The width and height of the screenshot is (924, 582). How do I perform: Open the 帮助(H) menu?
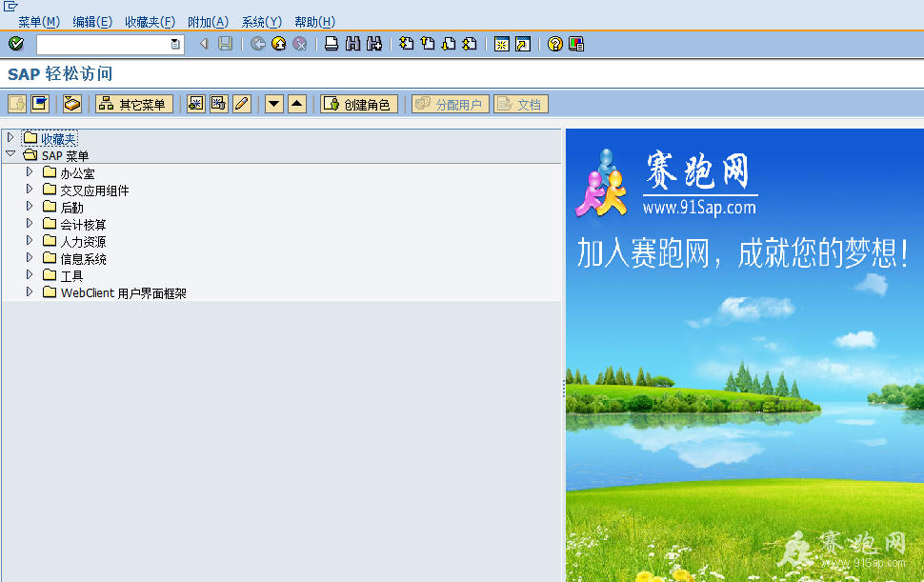pos(314,22)
